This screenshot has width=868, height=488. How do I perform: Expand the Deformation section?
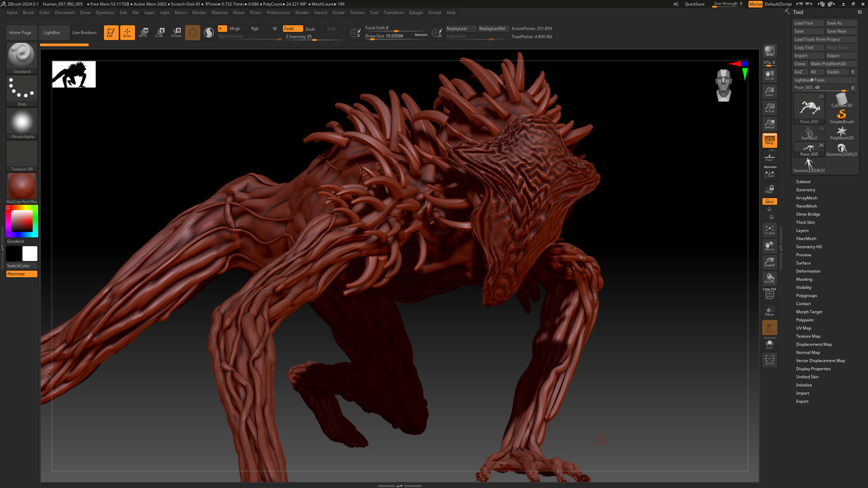[808, 271]
